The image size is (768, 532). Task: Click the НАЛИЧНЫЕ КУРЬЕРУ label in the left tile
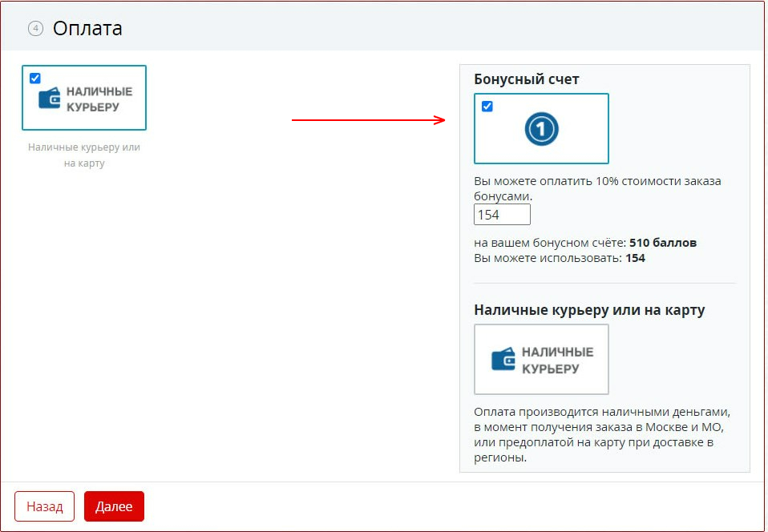(x=99, y=99)
